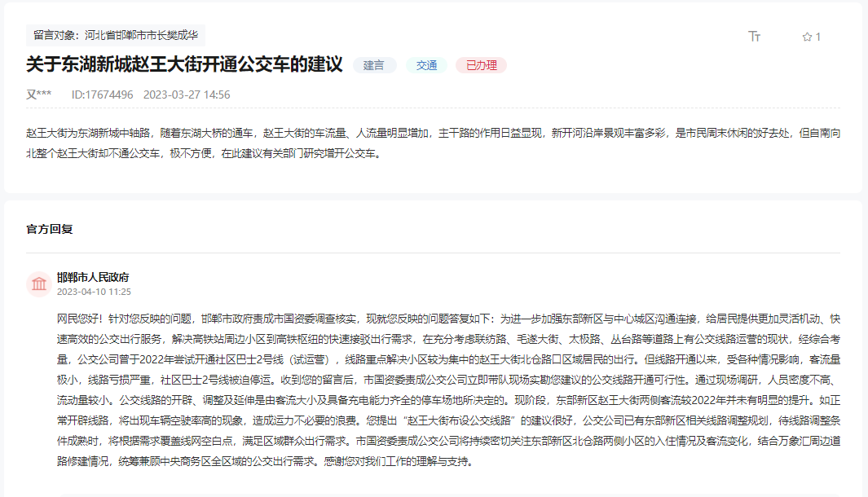Click the message ID:17674496

103,95
